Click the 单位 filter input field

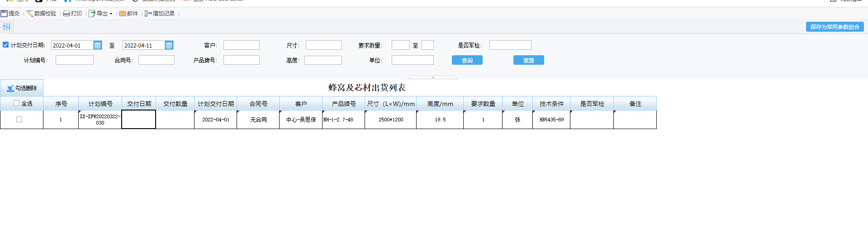413,60
